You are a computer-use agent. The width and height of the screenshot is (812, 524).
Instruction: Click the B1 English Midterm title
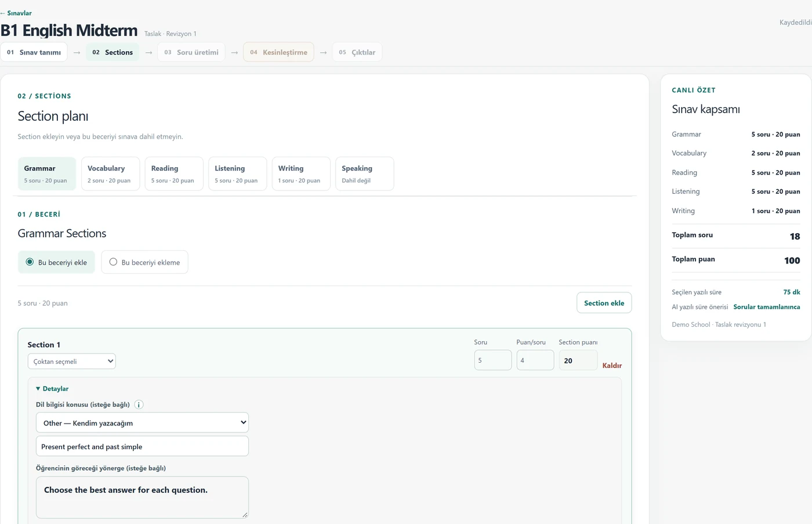69,30
